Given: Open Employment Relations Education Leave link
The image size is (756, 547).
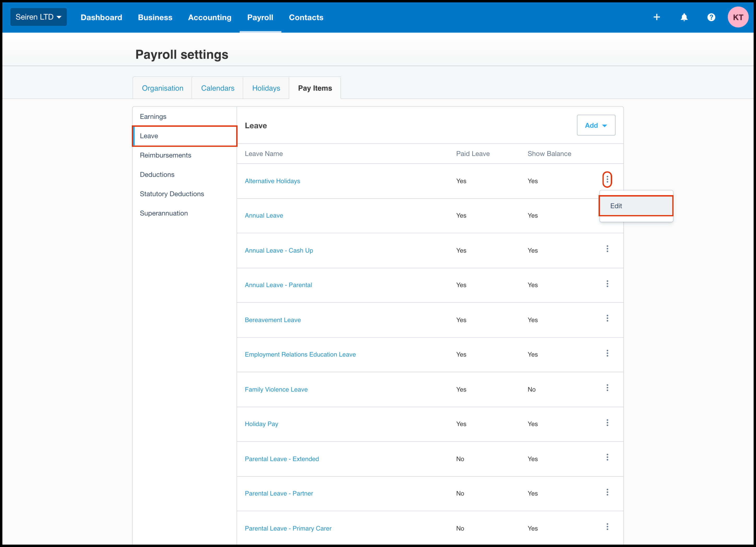Looking at the screenshot, I should coord(300,354).
